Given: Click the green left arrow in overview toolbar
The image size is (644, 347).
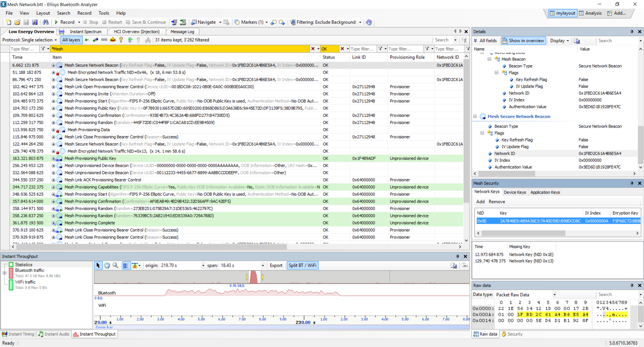Looking at the screenshot, I should [87, 40].
